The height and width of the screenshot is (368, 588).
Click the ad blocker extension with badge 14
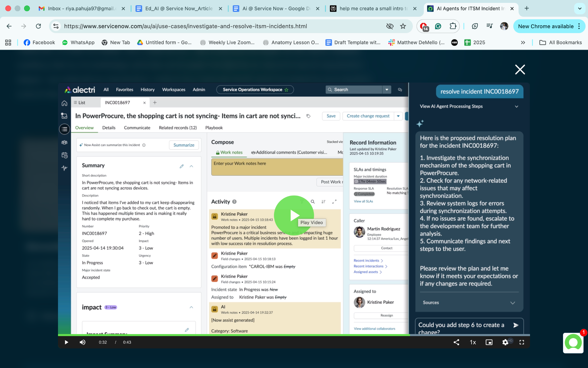pos(424,26)
